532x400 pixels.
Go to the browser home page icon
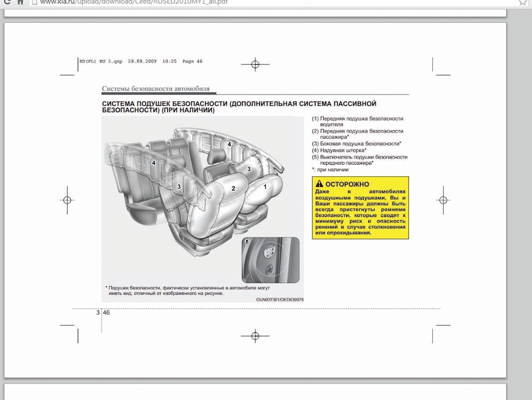20,2
